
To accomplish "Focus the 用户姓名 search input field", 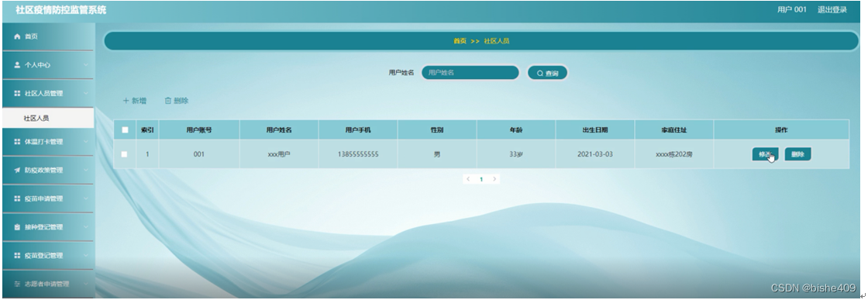I will pos(470,73).
